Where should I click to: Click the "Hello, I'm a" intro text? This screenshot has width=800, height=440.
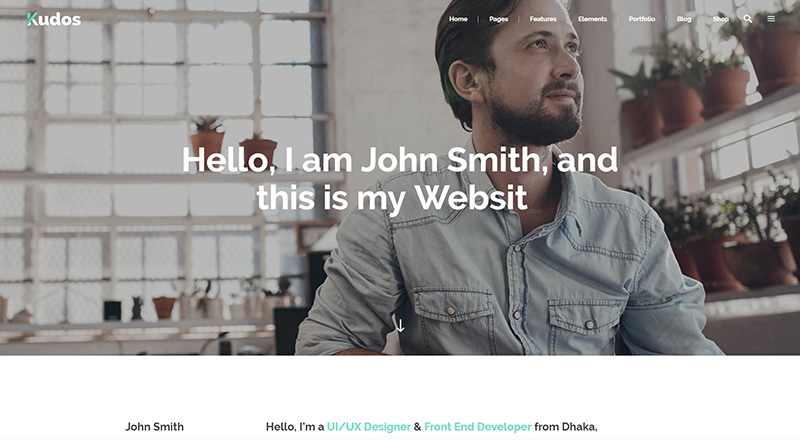point(295,427)
